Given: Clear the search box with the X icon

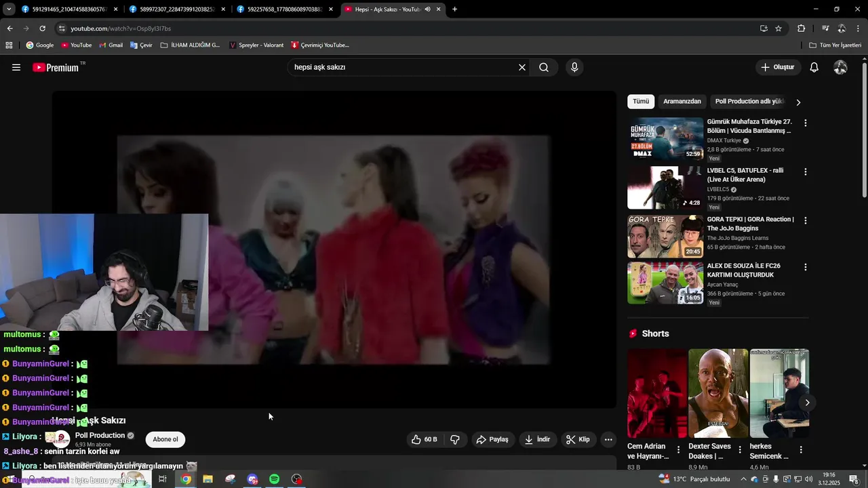Looking at the screenshot, I should pos(522,67).
